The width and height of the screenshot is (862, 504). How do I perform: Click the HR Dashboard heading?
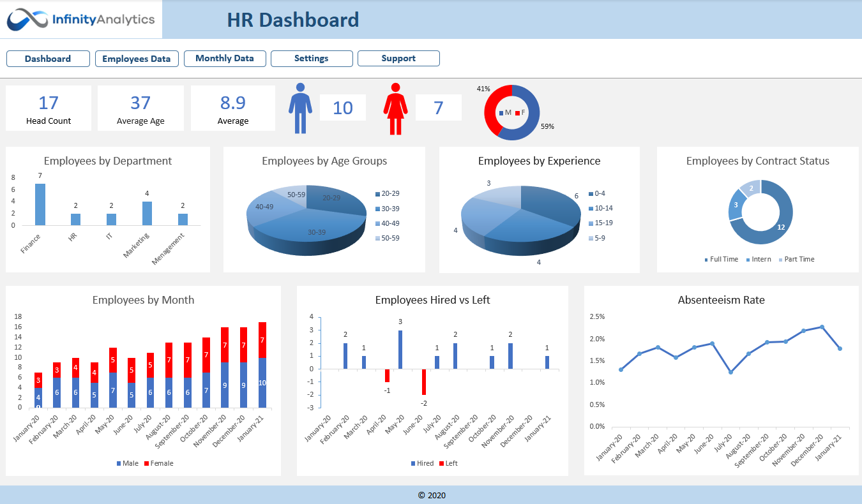click(x=293, y=20)
